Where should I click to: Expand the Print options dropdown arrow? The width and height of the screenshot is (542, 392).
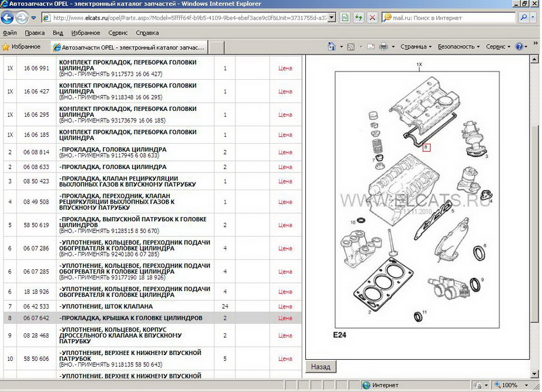click(393, 46)
